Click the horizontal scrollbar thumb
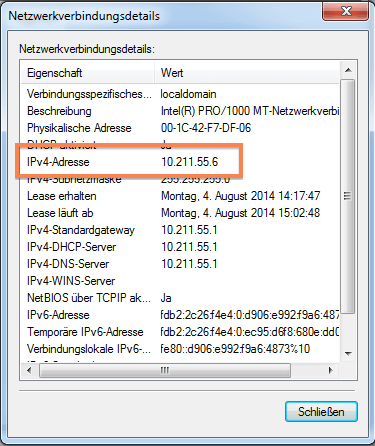 click(165, 370)
